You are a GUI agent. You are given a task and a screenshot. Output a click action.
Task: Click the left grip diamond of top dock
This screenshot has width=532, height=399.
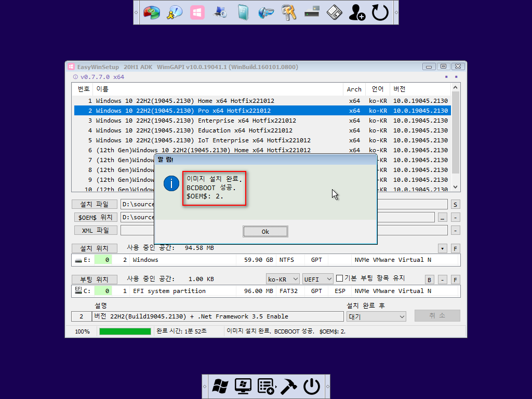136,12
